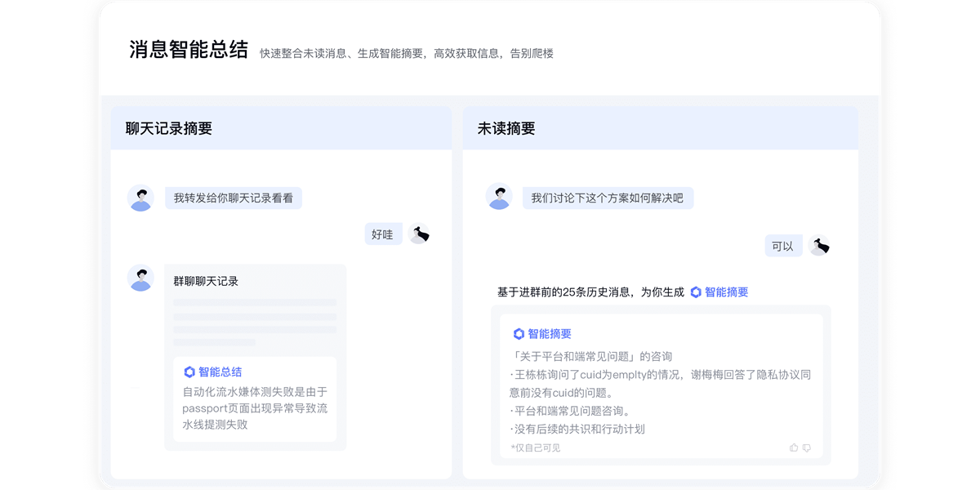
Task: Click the avatar beside the 好哇 reply
Action: pos(419,234)
